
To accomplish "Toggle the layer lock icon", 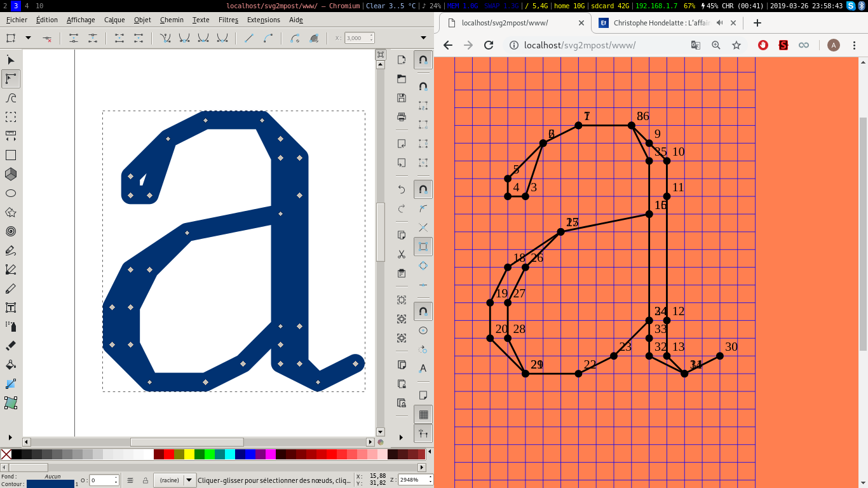I will pyautogui.click(x=146, y=480).
